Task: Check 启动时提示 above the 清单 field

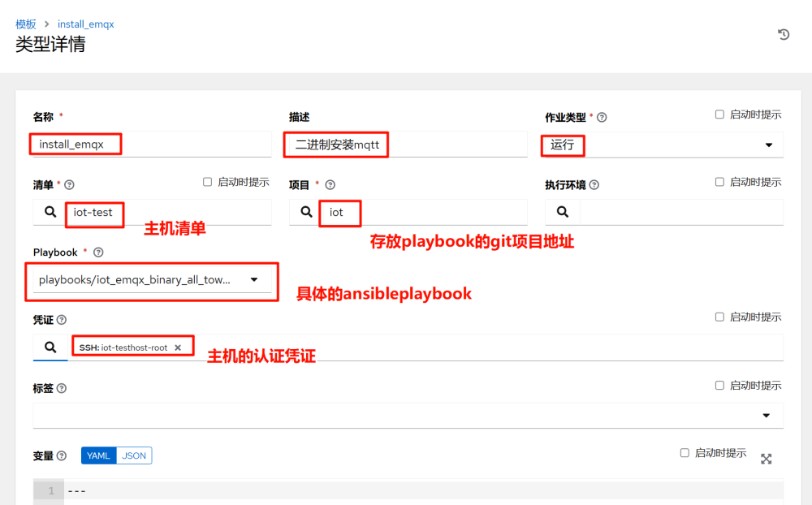Action: point(208,181)
